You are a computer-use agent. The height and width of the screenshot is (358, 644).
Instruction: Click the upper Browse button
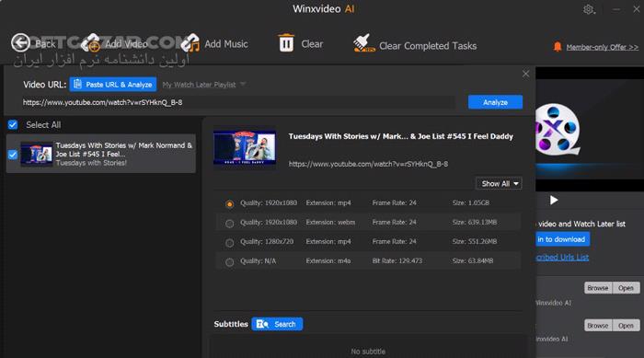point(598,288)
